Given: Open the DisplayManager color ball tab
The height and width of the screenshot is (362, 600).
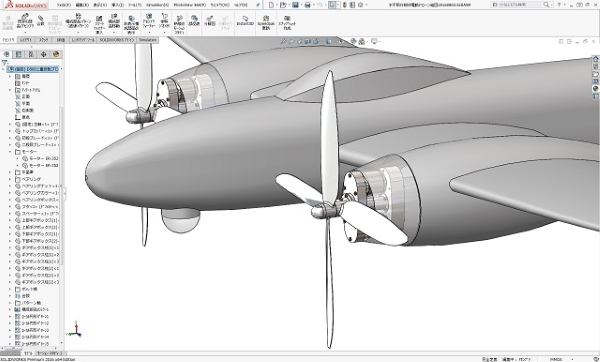Looking at the screenshot, I should pos(56,54).
